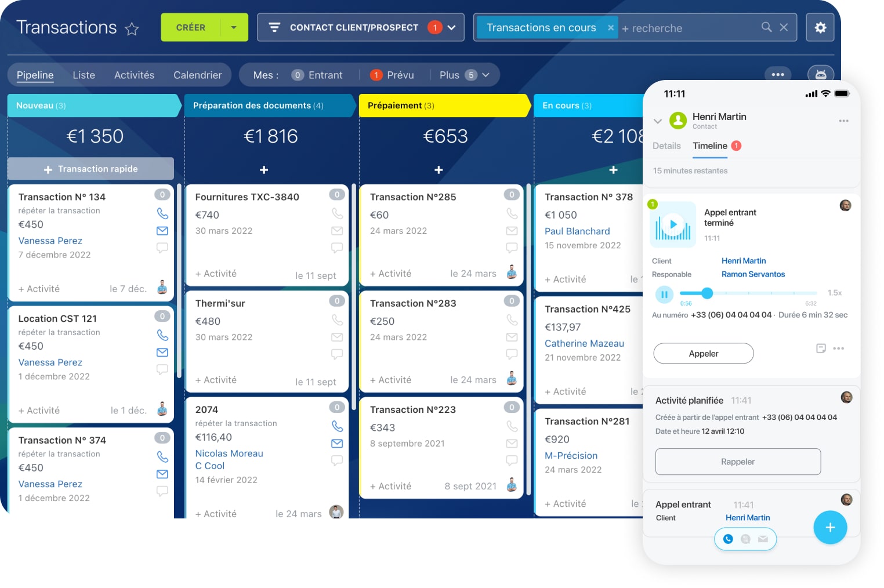This screenshot has width=884, height=588.
Task: Click the robot icon button in the toolbar
Action: coord(820,75)
